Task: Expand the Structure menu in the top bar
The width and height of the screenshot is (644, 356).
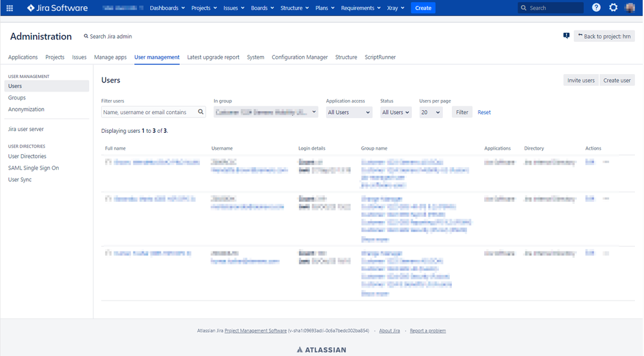Action: (295, 8)
